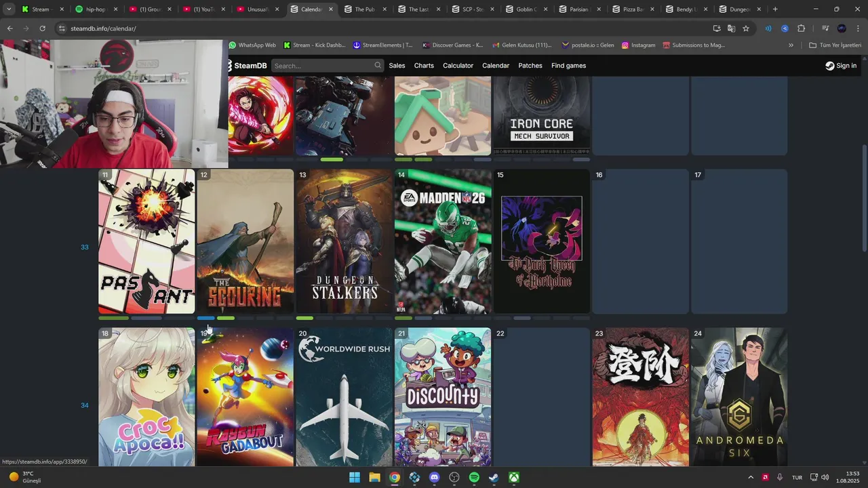The image size is (868, 488).
Task: Open the Dark Queen of Mortholme cover
Action: 542,241
